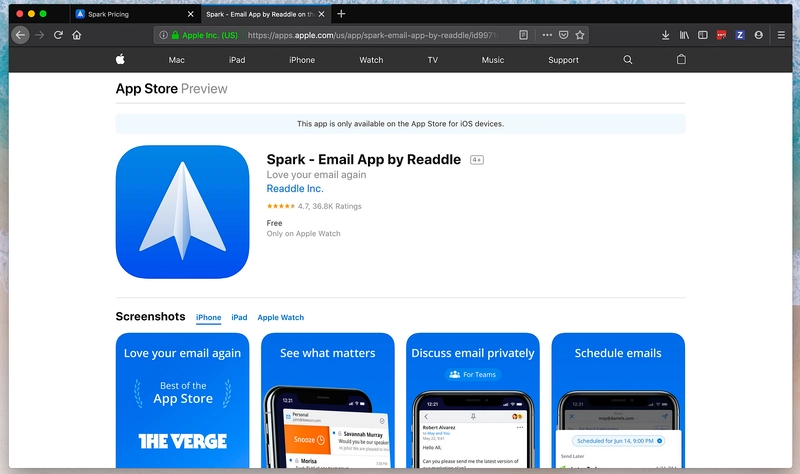Open the Library bookshelf icon

(684, 35)
